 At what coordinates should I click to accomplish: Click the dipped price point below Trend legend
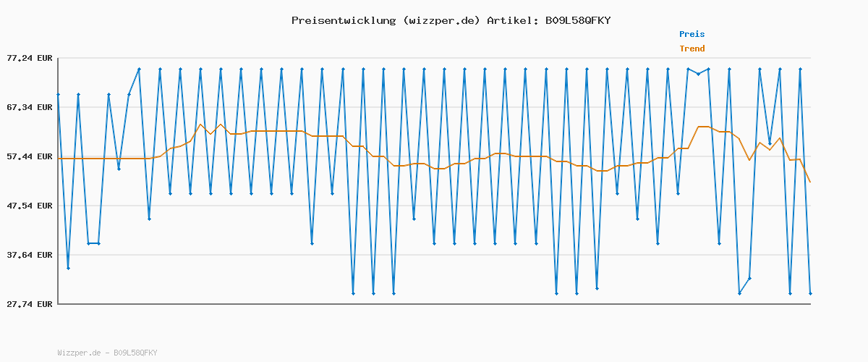[698, 74]
